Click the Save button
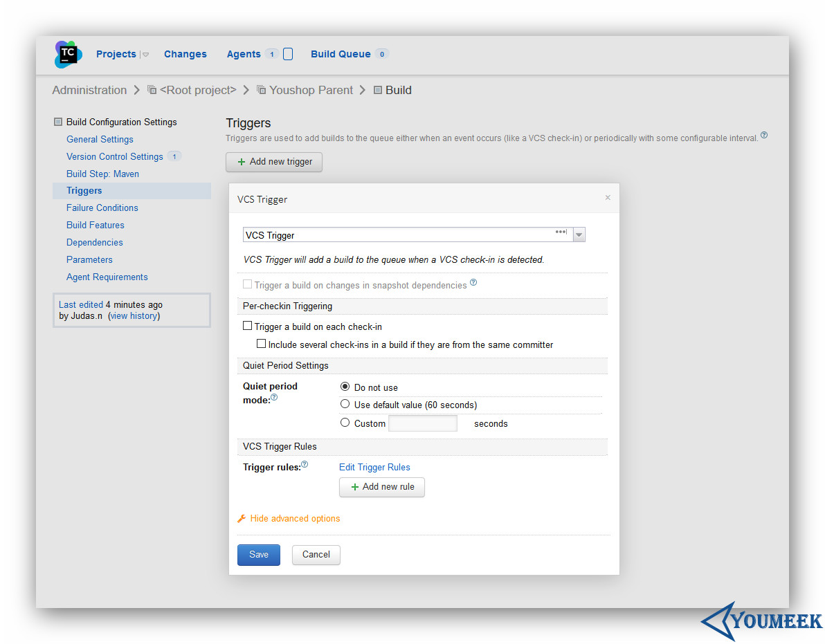825x644 pixels. [x=259, y=555]
